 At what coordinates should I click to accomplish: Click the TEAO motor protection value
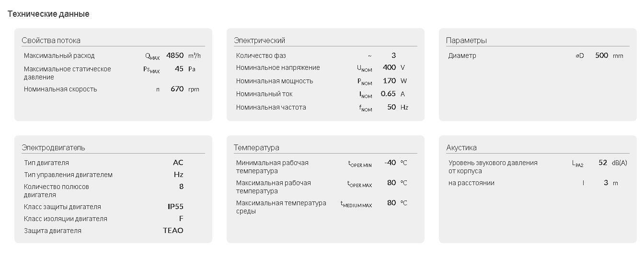173,231
